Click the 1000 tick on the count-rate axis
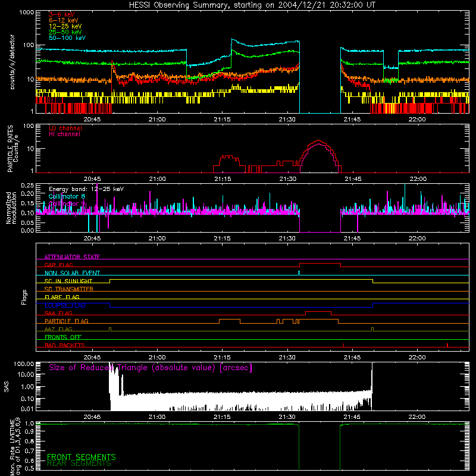The image size is (476, 476). [27, 12]
